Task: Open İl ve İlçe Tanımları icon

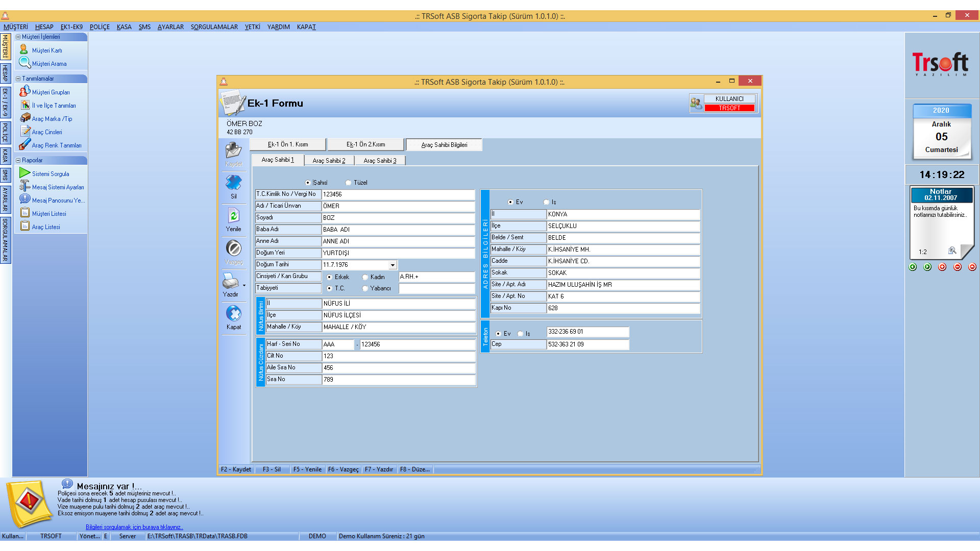Action: point(25,105)
